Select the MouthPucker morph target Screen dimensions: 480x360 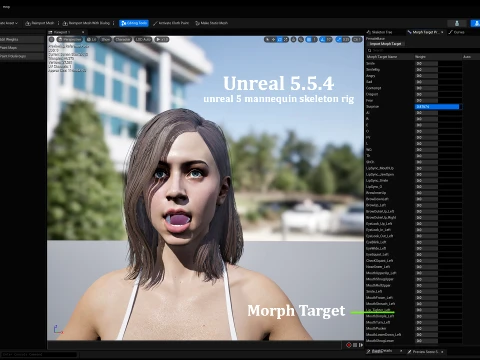click(x=376, y=328)
